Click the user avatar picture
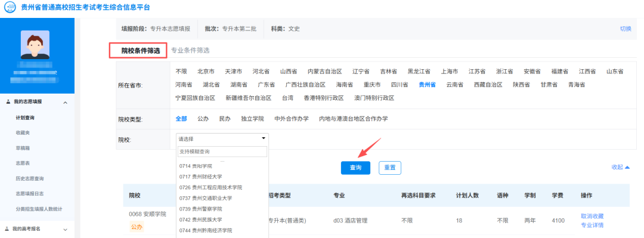The height and width of the screenshot is (238, 644). point(35,45)
